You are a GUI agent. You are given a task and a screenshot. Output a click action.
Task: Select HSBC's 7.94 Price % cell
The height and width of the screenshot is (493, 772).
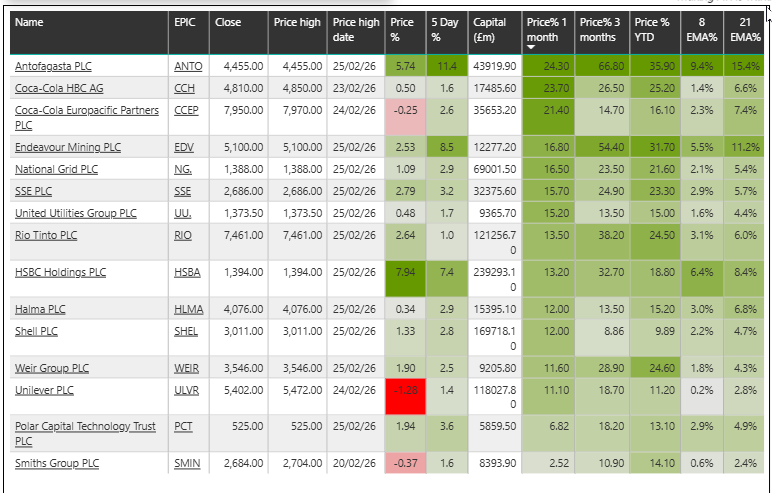(405, 279)
